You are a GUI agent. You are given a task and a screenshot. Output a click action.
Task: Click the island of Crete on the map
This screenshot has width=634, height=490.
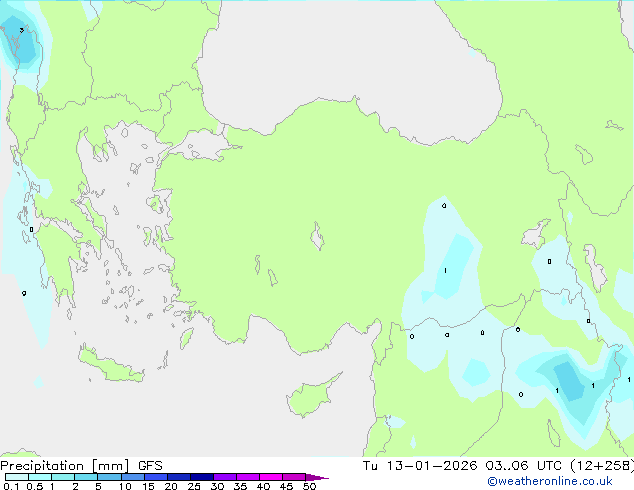[110, 365]
